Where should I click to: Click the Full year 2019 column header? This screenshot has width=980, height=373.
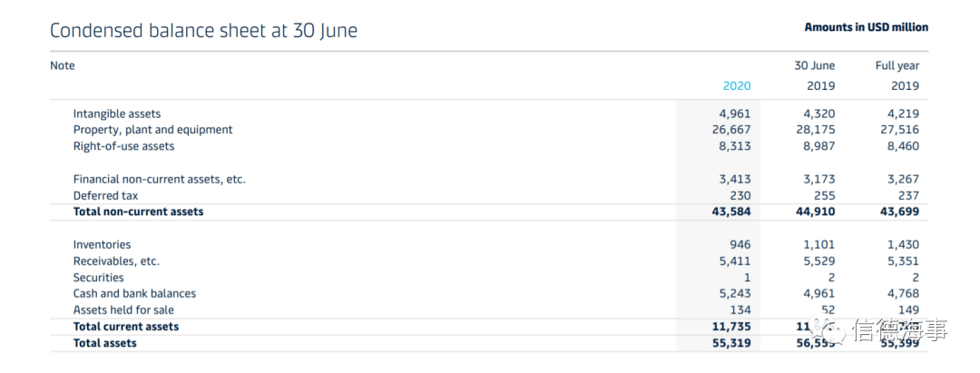[x=897, y=75]
